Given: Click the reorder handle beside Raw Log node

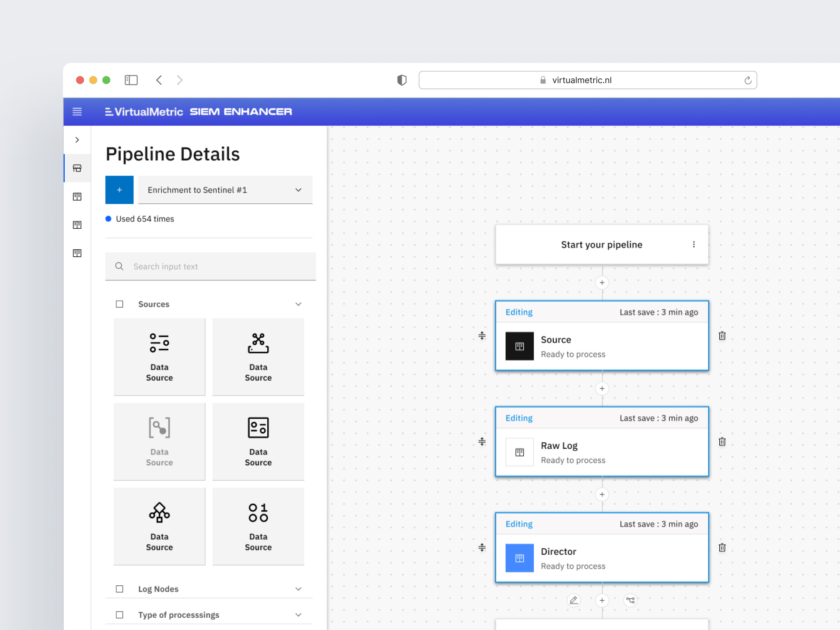Looking at the screenshot, I should [x=482, y=441].
